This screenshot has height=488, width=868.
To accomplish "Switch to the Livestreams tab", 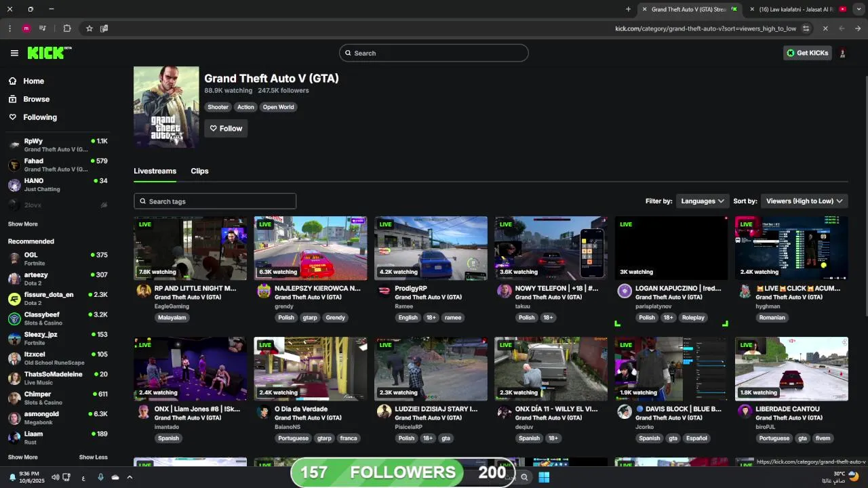I will click(x=155, y=171).
